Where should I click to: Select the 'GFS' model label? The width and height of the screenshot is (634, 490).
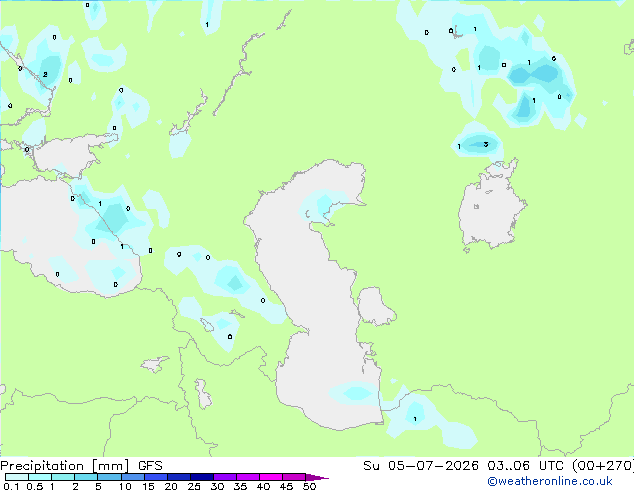[x=150, y=466]
